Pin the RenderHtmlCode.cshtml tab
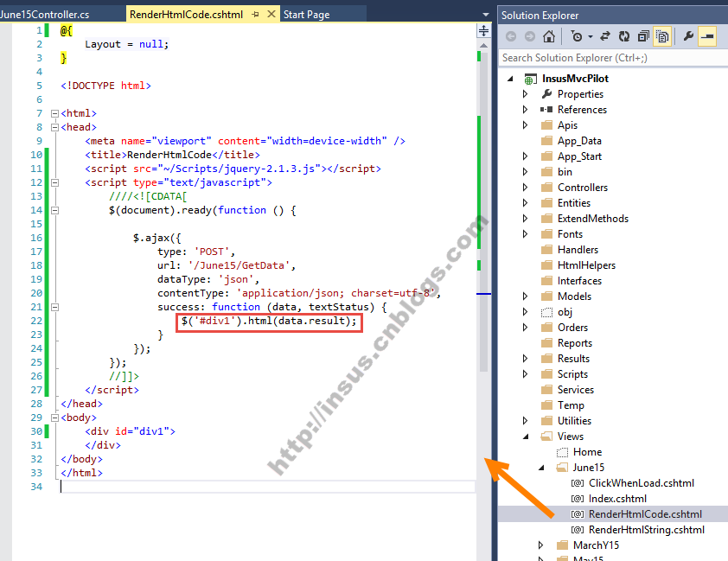Viewport: 728px width, 561px height. pyautogui.click(x=255, y=15)
